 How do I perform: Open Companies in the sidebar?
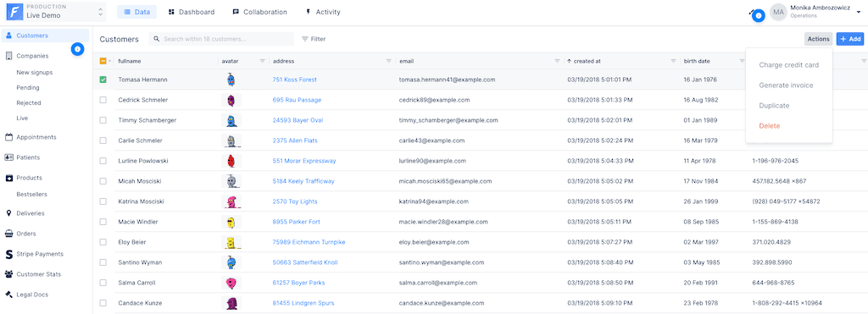[x=32, y=56]
